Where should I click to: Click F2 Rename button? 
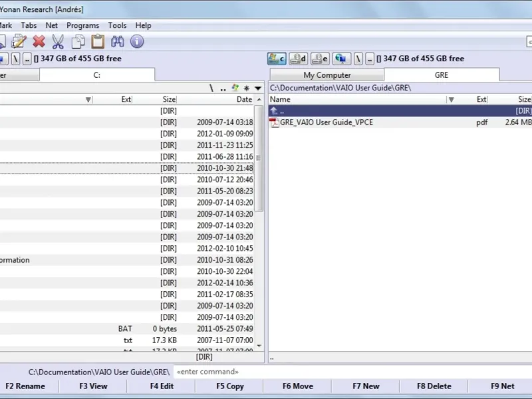coord(25,386)
